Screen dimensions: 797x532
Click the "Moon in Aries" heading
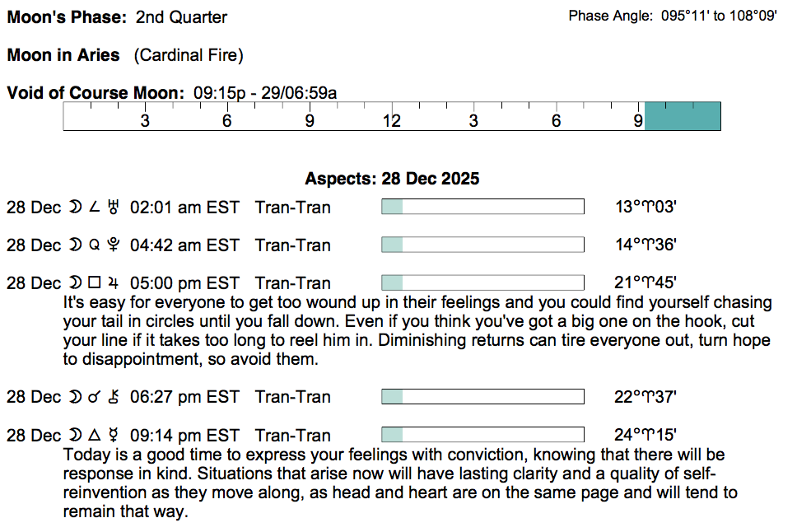63,56
